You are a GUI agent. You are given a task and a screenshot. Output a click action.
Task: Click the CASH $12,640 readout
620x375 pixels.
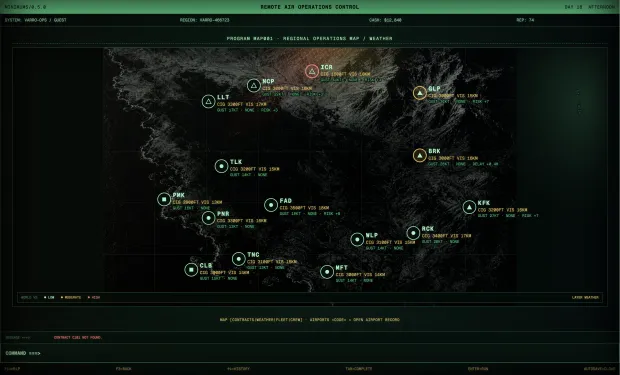385,20
